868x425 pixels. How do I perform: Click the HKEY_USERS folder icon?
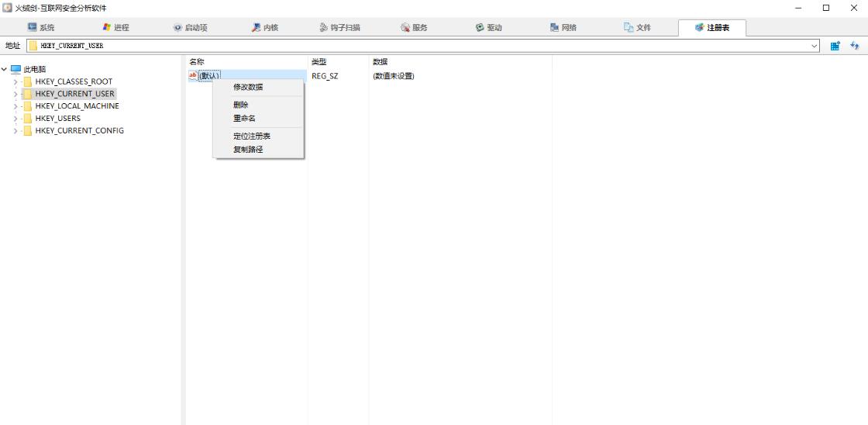pyautogui.click(x=28, y=119)
